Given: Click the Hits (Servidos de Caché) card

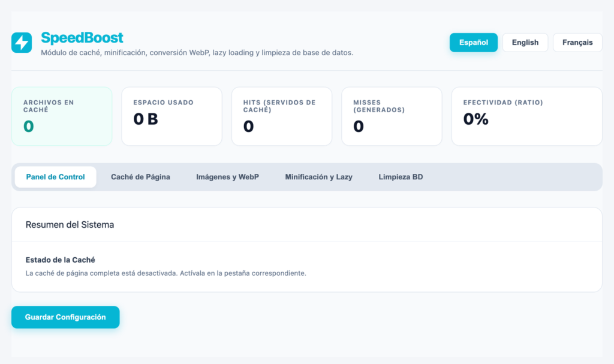Looking at the screenshot, I should (282, 116).
